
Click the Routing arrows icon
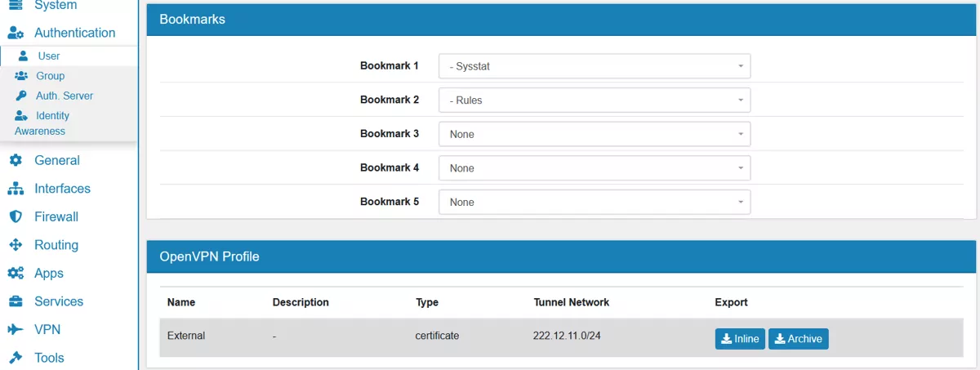point(16,245)
